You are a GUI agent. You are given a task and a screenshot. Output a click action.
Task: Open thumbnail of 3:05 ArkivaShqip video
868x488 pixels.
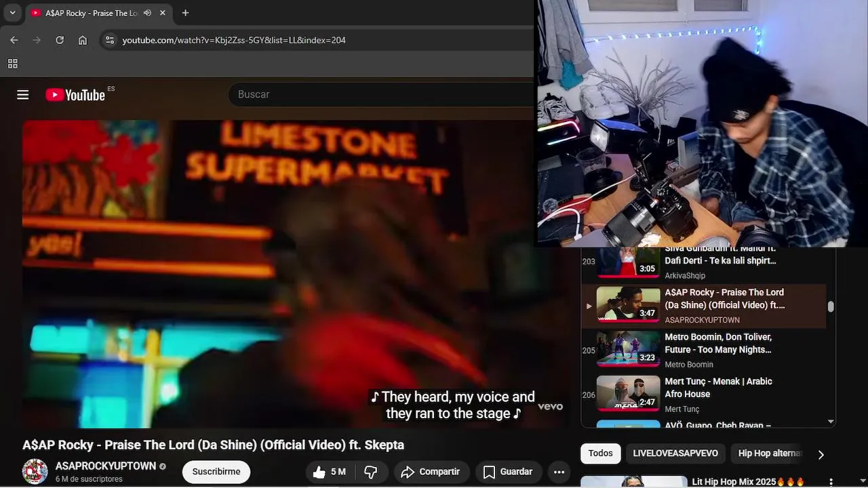[x=628, y=263]
